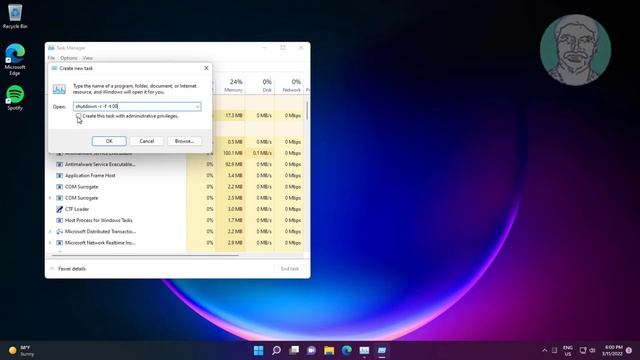Click the taskbar Search magnifier icon
This screenshot has height=360, width=640.
click(276, 350)
